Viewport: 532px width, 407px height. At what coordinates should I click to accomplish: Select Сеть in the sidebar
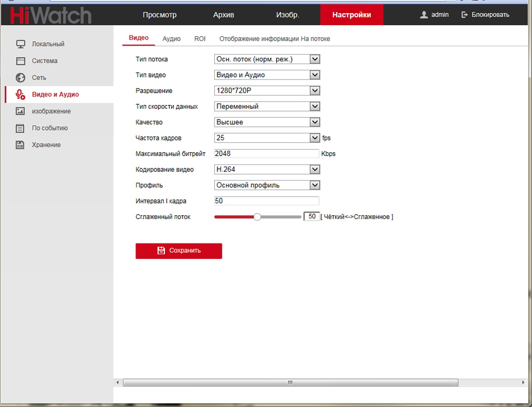(x=39, y=78)
